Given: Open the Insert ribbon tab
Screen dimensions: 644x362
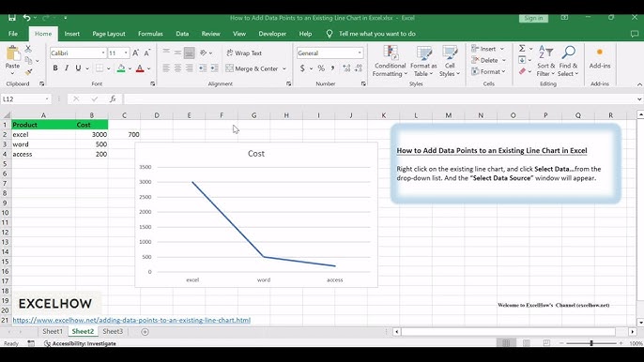Looking at the screenshot, I should click(x=72, y=34).
